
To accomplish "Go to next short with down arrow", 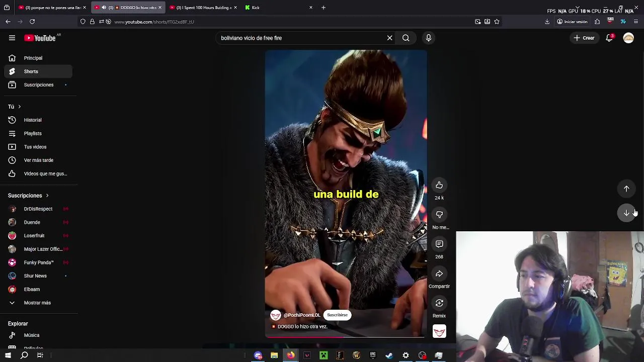I will coord(626,213).
